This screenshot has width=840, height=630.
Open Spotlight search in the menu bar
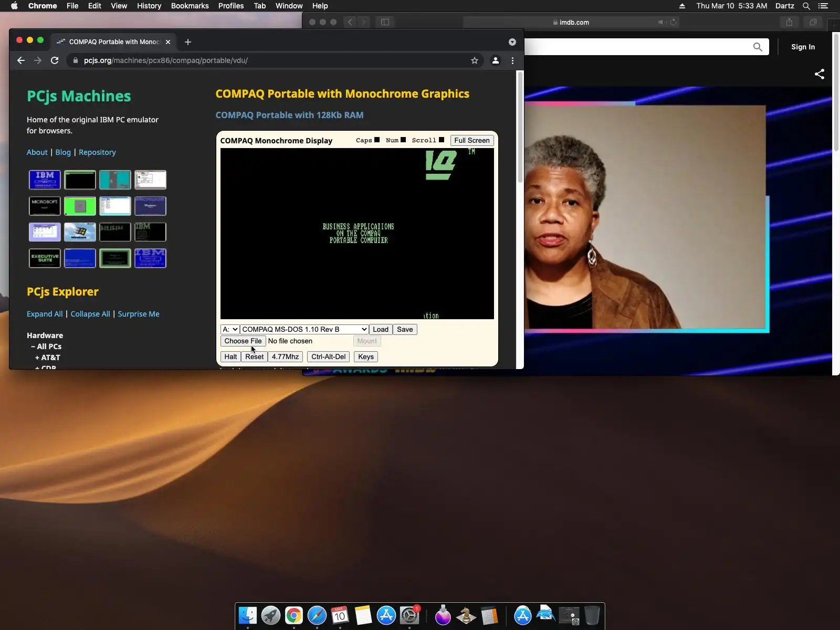pyautogui.click(x=806, y=6)
